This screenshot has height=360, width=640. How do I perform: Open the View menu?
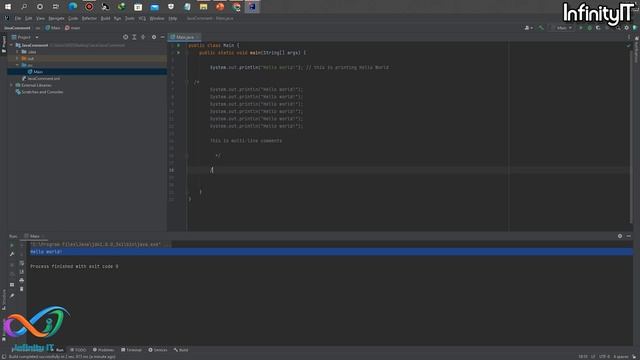(x=40, y=18)
